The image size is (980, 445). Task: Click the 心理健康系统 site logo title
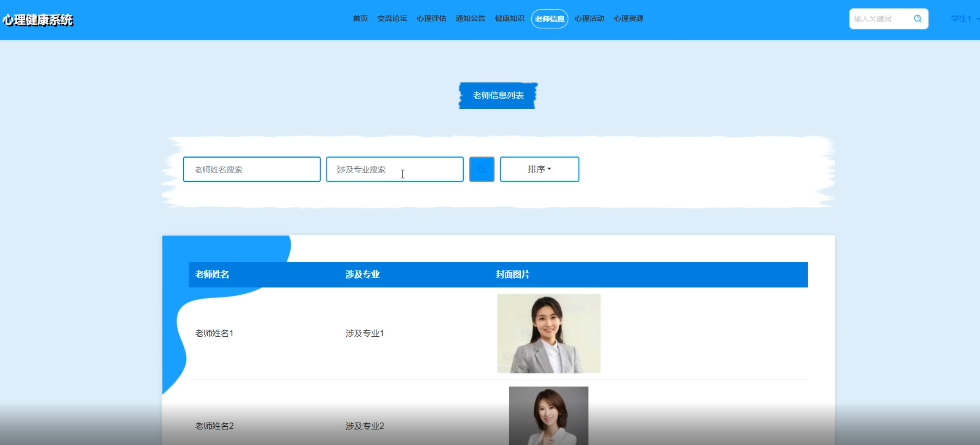coord(38,20)
